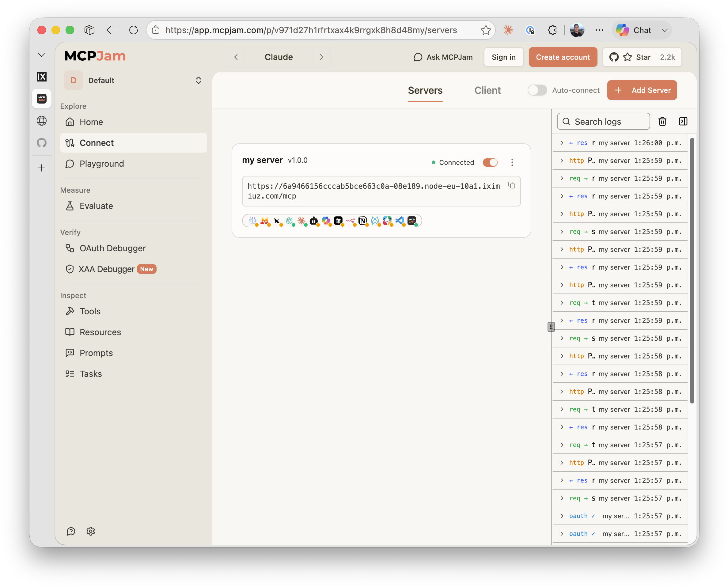Switch to the next client after Claude
The image size is (728, 587).
click(x=321, y=57)
